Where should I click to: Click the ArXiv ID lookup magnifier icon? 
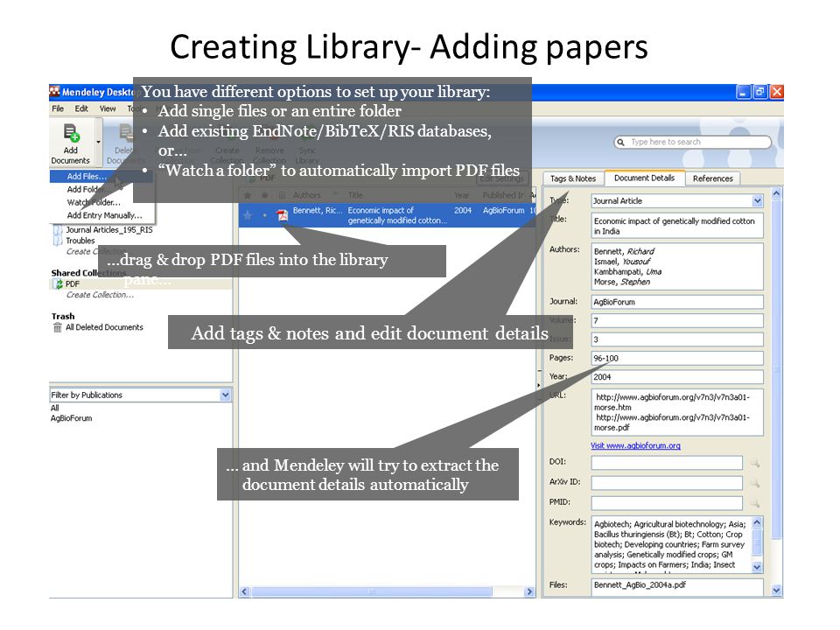(755, 483)
